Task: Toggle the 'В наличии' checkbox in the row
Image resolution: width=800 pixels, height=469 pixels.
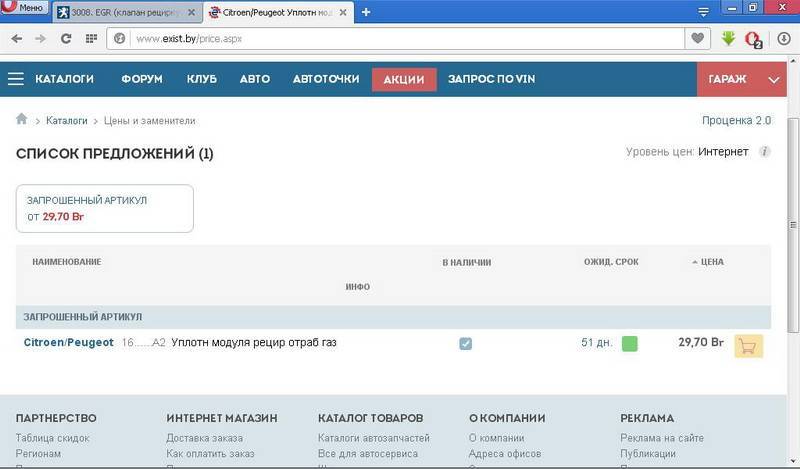Action: pos(466,344)
